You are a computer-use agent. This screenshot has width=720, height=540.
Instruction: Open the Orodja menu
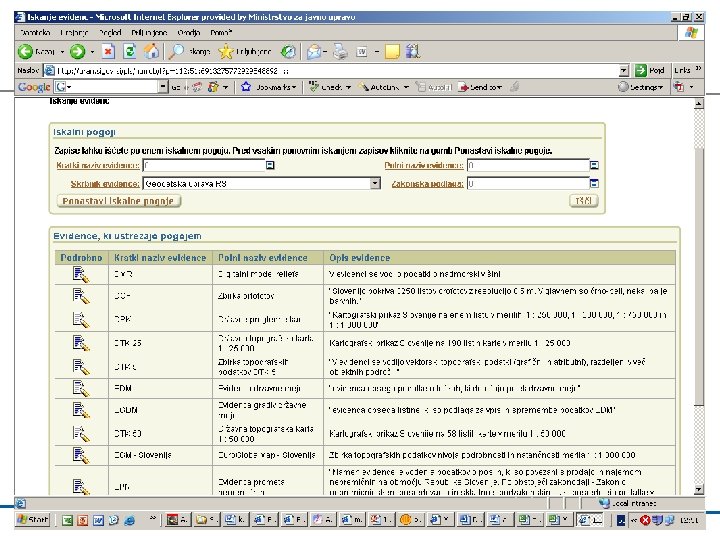click(189, 33)
